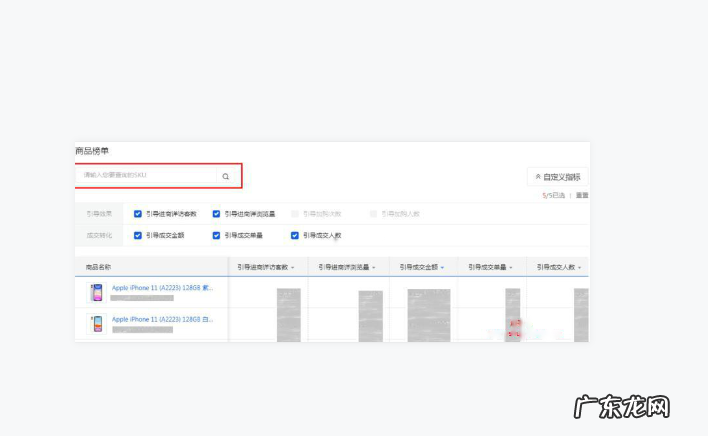Screen dimensions: 708x436
Task: Enable the disabled 引导加购次数 checkbox
Action: point(295,214)
